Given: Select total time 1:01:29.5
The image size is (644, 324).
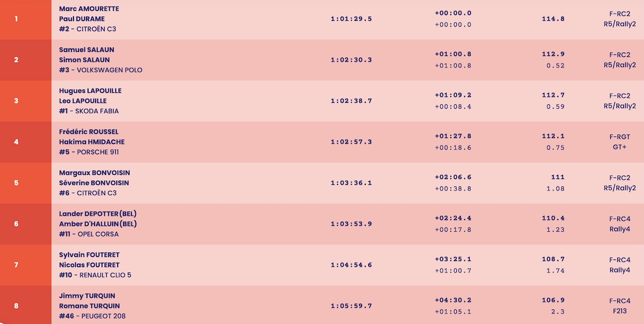Looking at the screenshot, I should point(351,19).
